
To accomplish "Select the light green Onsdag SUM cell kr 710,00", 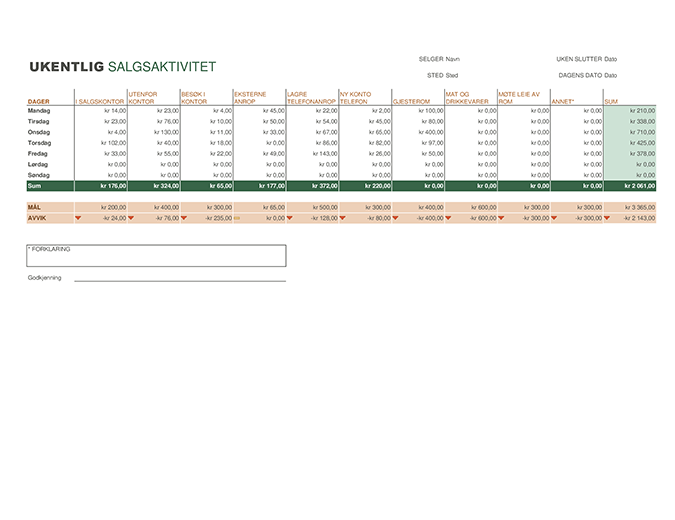I will [x=630, y=132].
